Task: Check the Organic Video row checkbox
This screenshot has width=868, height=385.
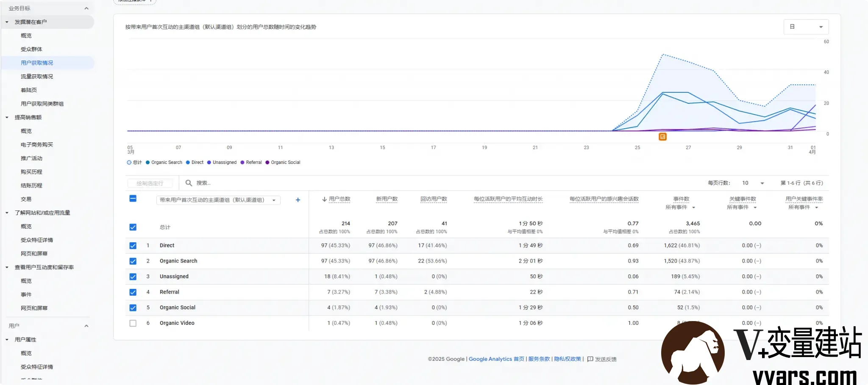Action: click(133, 323)
